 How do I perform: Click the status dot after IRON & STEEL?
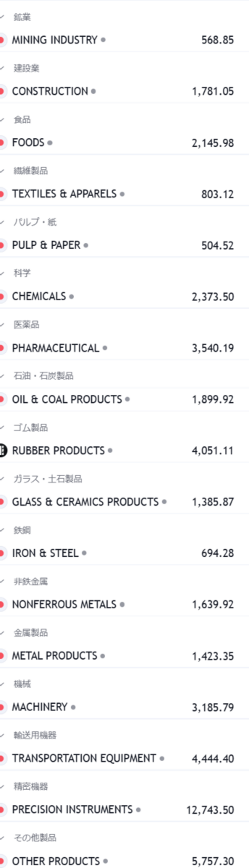coord(84,553)
